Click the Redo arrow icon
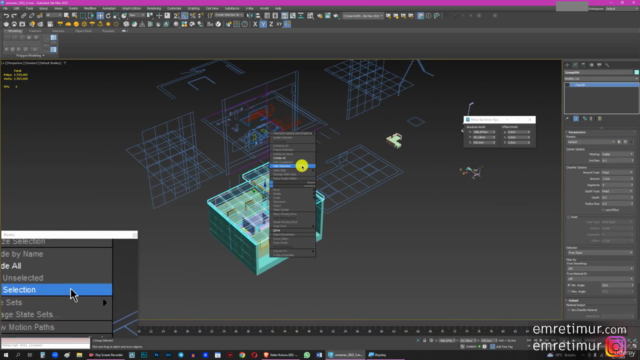 (x=14, y=16)
